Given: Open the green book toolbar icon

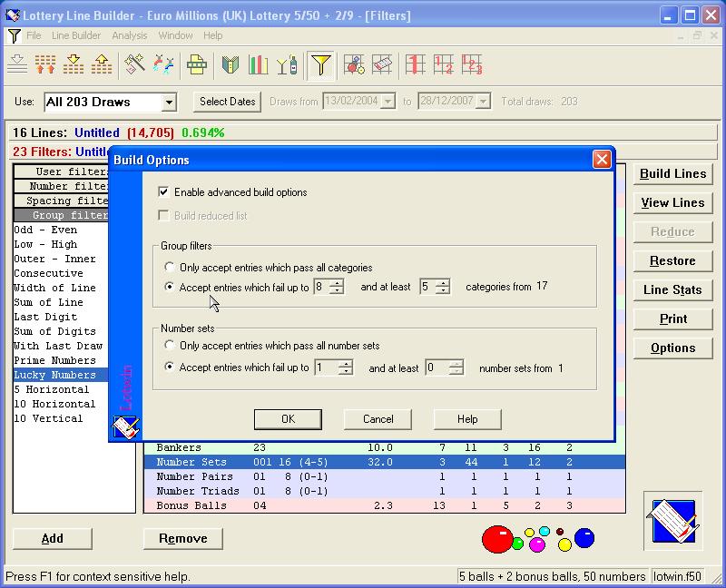Looking at the screenshot, I should (x=231, y=64).
